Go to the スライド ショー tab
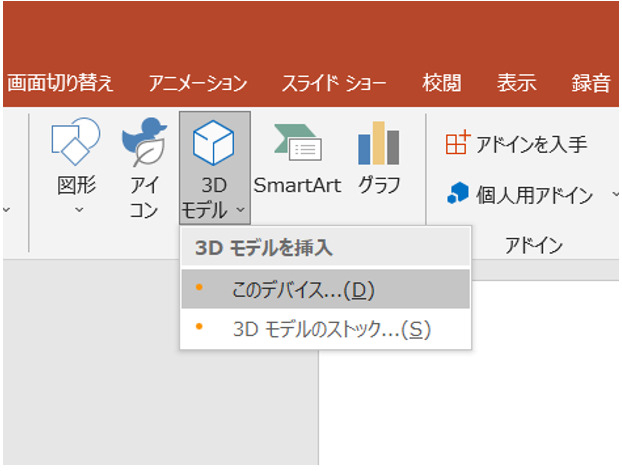This screenshot has width=622, height=471. pos(335,84)
